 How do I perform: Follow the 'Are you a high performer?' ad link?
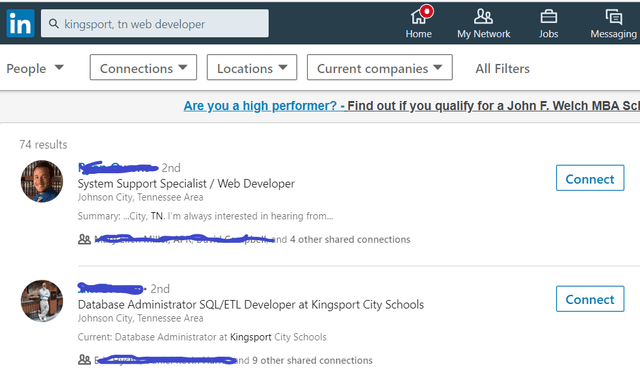tap(264, 106)
